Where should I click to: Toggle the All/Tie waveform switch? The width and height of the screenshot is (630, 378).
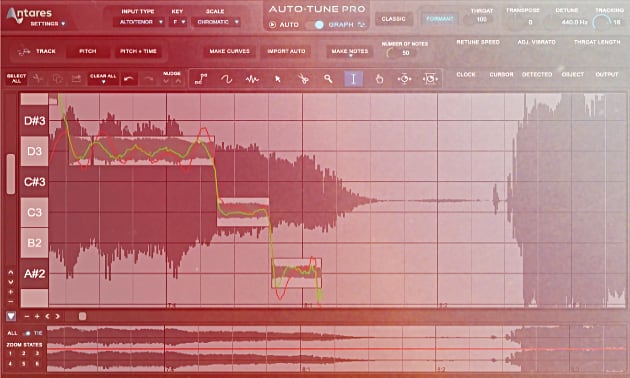27,333
